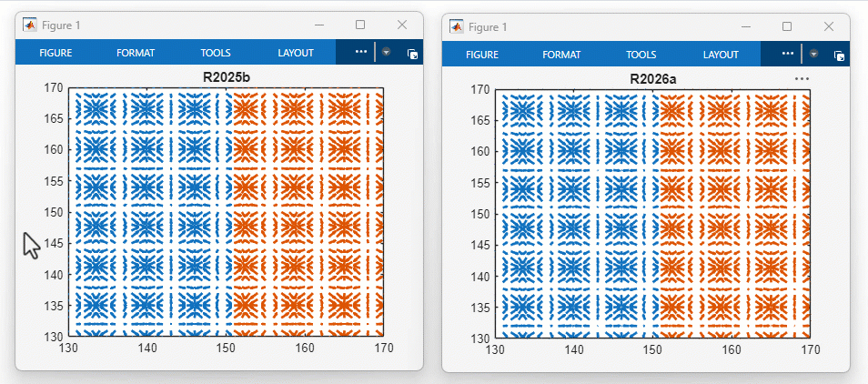Click the dock figure icon in R2026a window
This screenshot has height=384, width=868.
(x=839, y=56)
